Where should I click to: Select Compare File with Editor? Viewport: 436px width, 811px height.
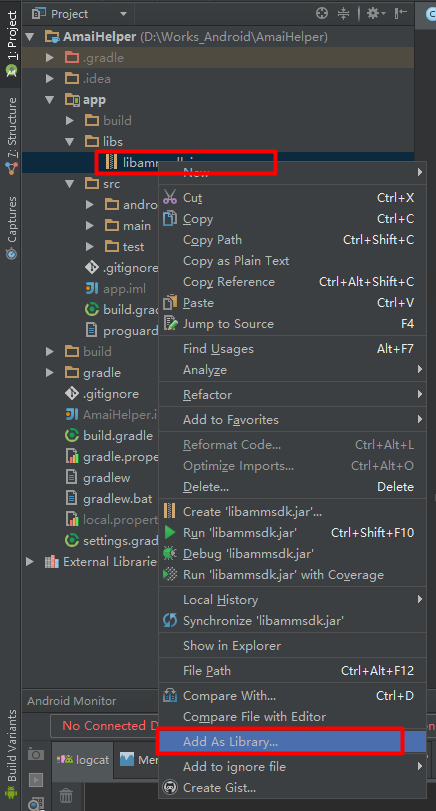[292, 716]
